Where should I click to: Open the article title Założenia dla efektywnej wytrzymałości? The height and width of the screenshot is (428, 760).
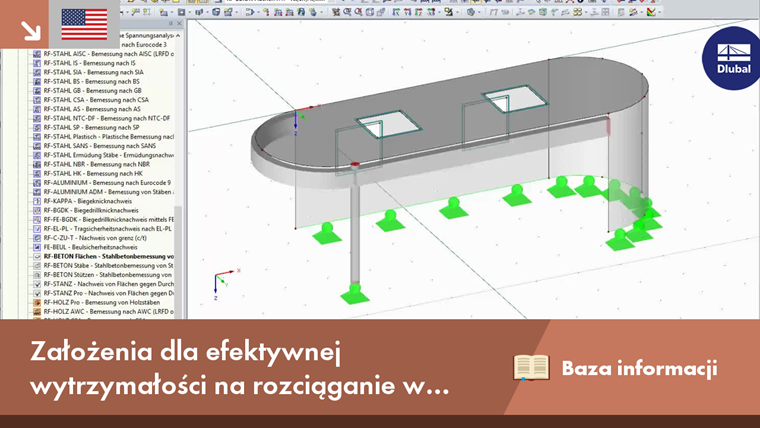pyautogui.click(x=240, y=369)
